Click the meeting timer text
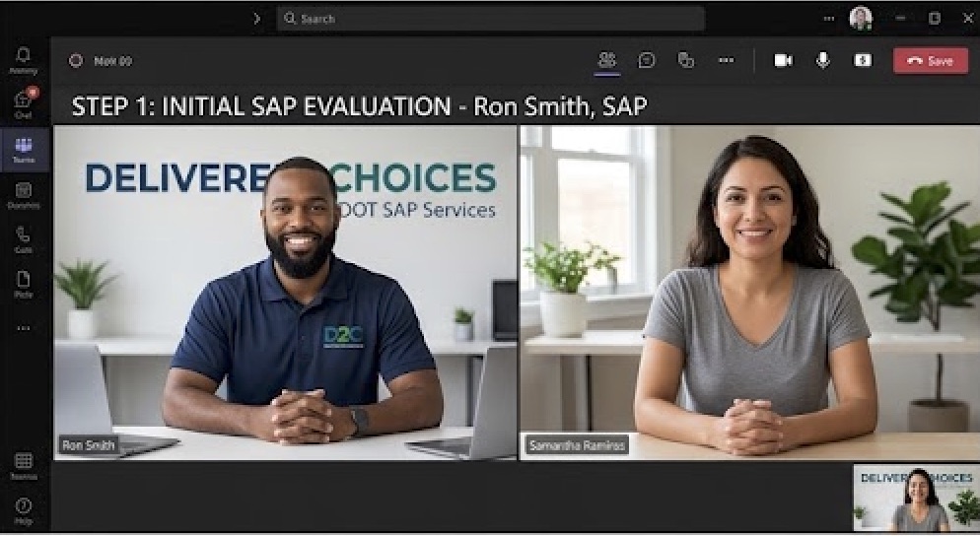 112,61
